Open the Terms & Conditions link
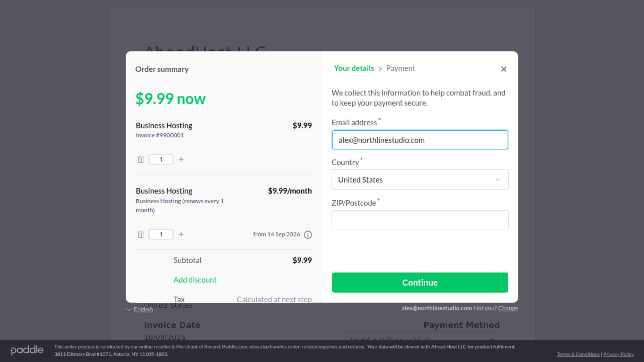This screenshot has height=362, width=644. 578,354
